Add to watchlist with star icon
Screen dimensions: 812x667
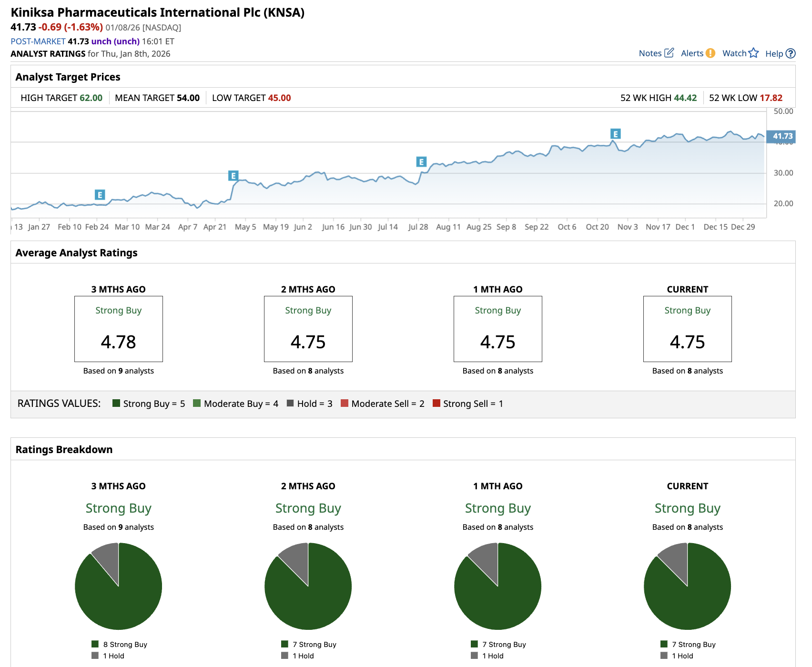[753, 53]
